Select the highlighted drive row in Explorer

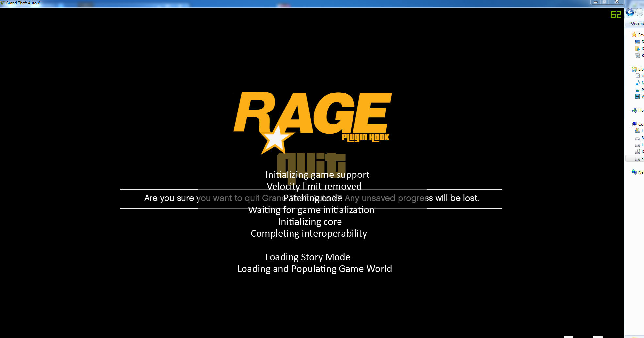(x=635, y=159)
